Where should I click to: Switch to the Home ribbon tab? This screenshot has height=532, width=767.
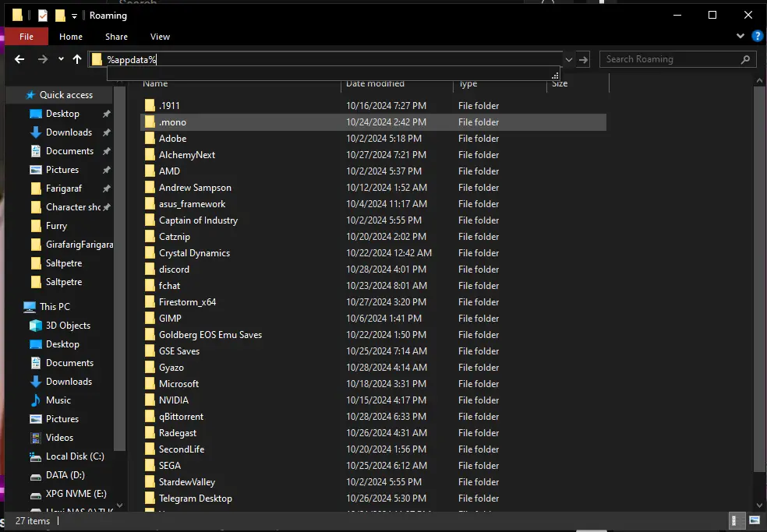71,37
